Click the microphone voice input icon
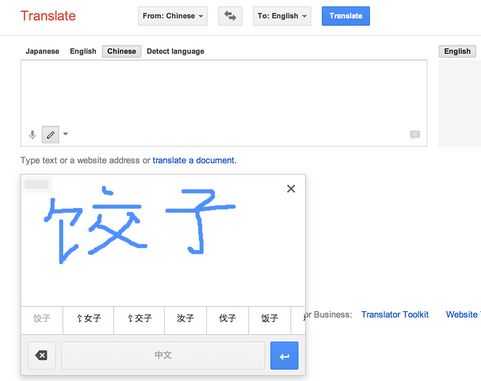Viewport: 481px width, 381px height. (x=32, y=135)
